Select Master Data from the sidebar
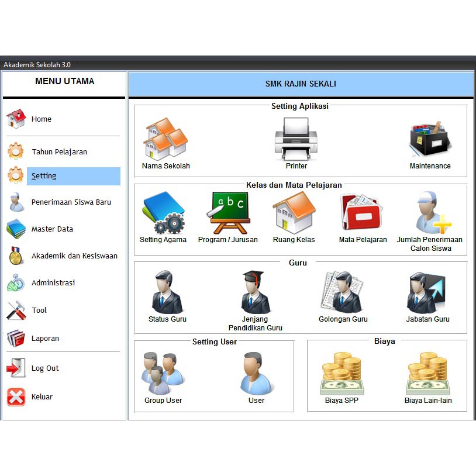Viewport: 476px width, 476px height. (52, 229)
